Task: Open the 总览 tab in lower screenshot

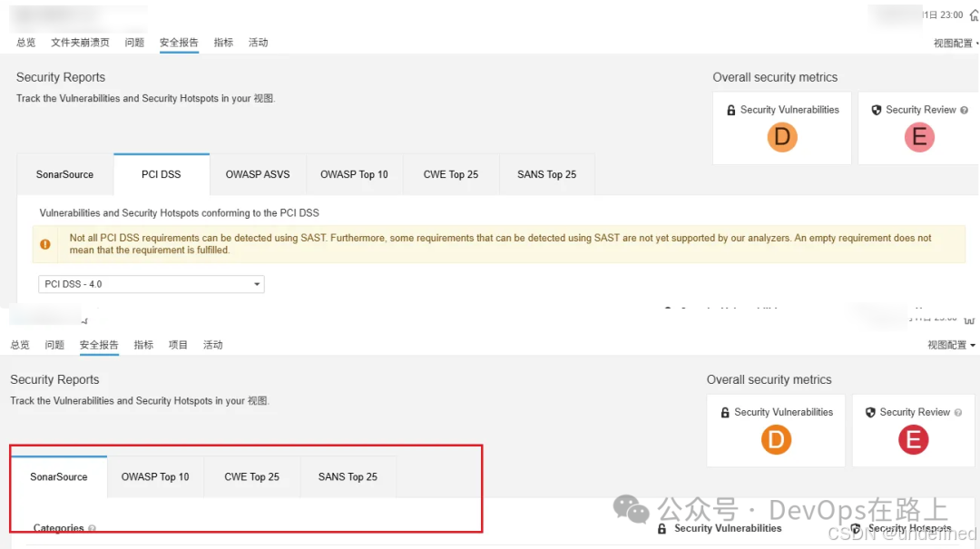Action: tap(20, 345)
